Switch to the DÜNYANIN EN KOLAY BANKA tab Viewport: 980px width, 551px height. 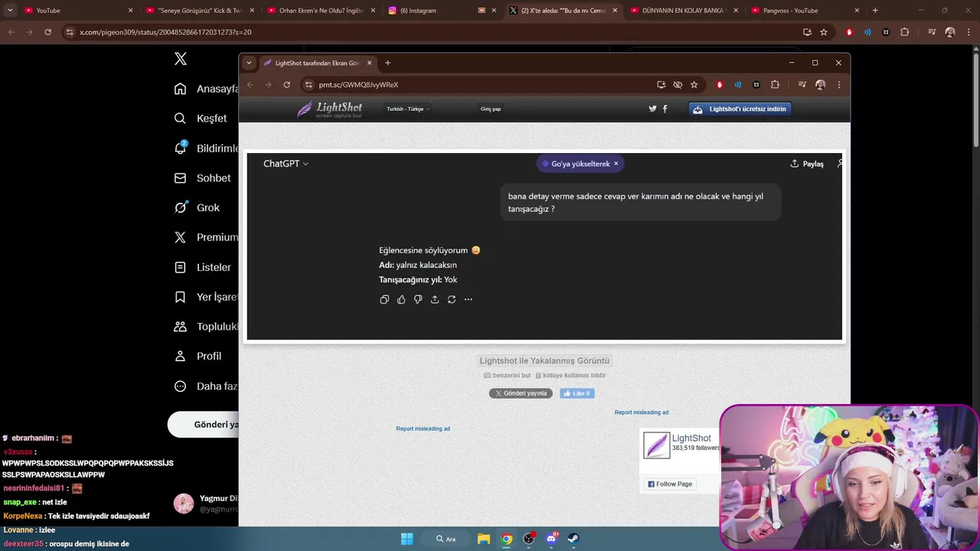(685, 11)
